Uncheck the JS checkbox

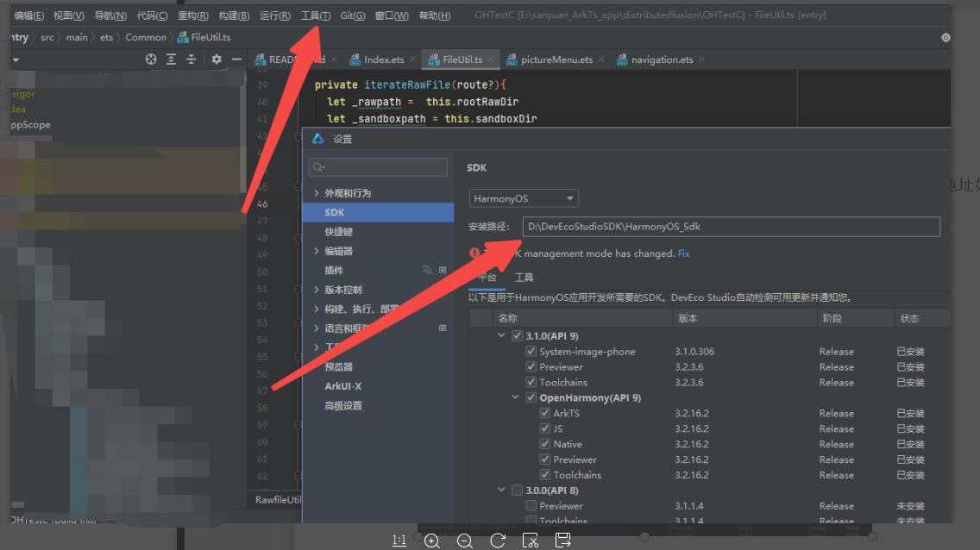544,428
